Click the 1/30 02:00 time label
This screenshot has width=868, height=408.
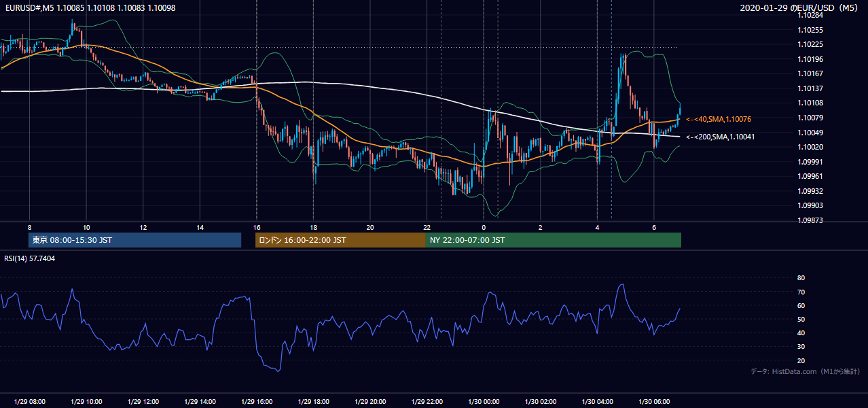[540, 402]
